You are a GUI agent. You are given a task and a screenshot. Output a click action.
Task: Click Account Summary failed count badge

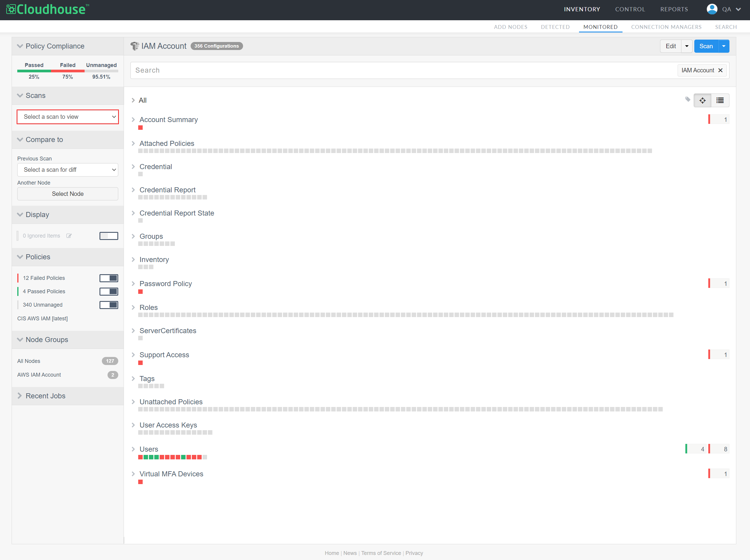click(x=718, y=119)
